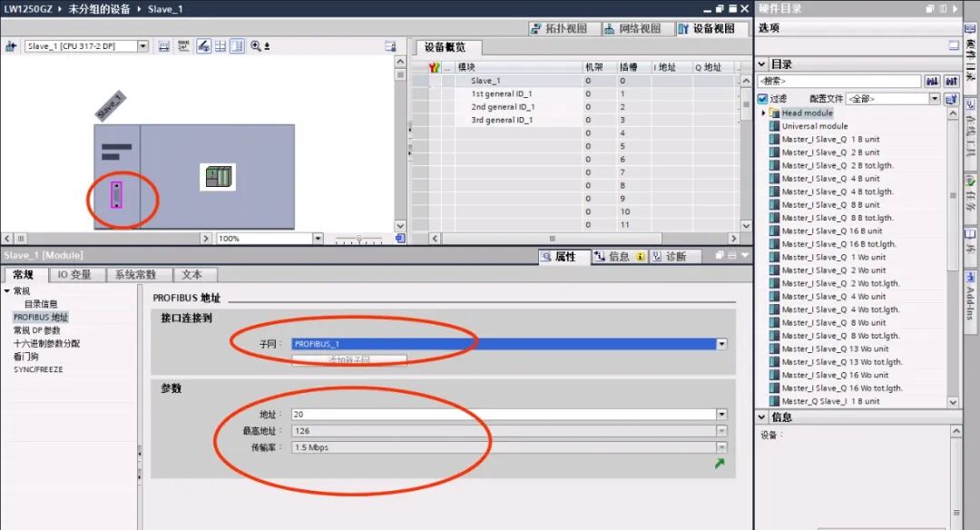This screenshot has width=980, height=530.
Task: Click the grid layout icon in device toolbar
Action: pyautogui.click(x=220, y=46)
